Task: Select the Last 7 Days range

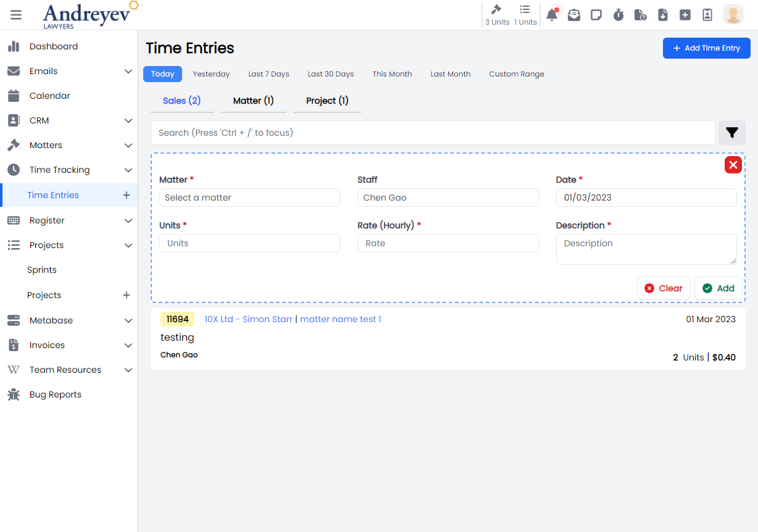Action: pos(269,74)
